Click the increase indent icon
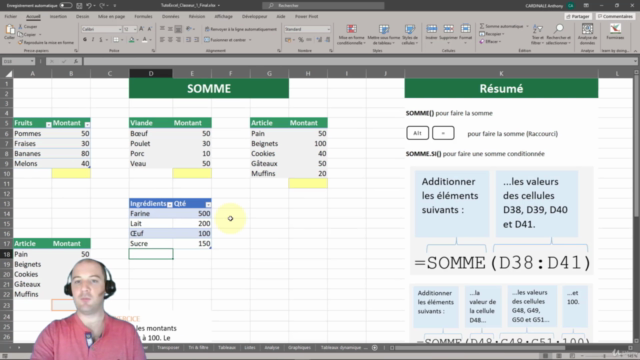This screenshot has height=360, width=640. (197, 40)
